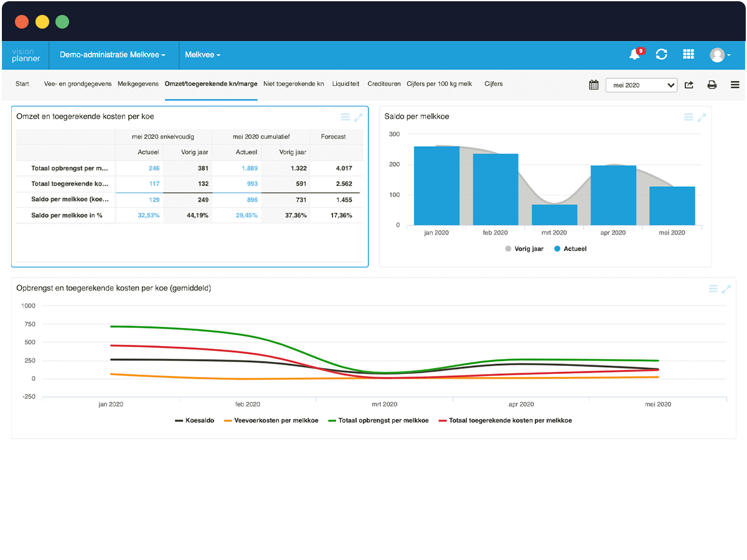Click the previous year value 381
The image size is (747, 560).
[x=203, y=168]
